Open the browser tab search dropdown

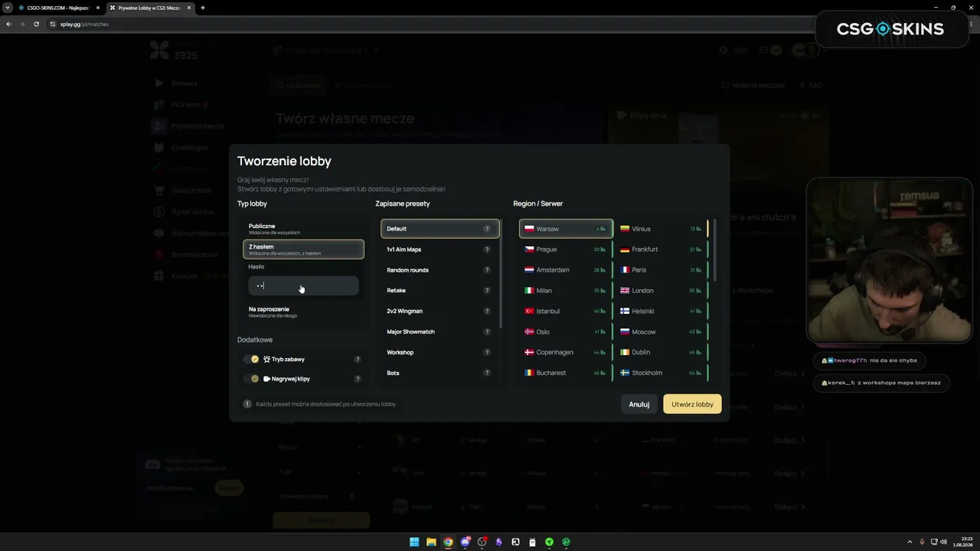click(8, 8)
